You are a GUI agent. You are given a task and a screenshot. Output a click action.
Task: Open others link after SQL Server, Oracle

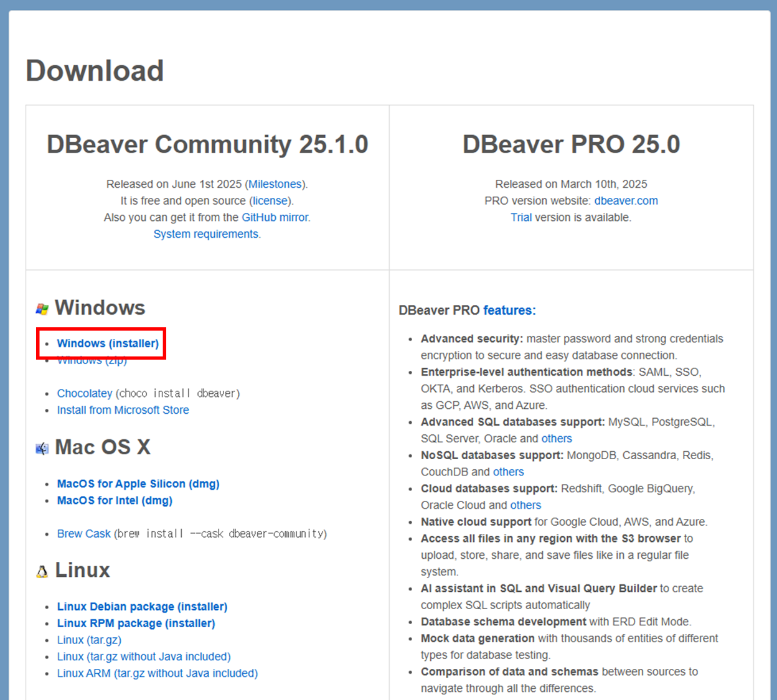coord(557,439)
